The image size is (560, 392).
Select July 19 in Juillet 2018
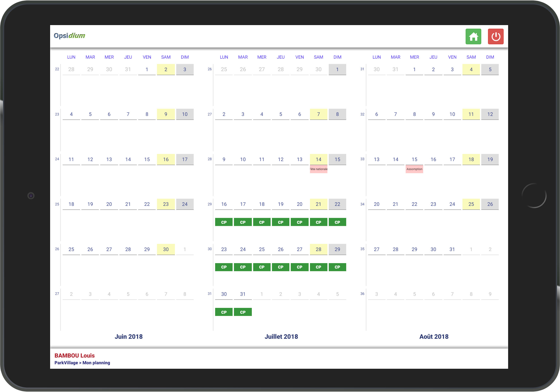point(280,204)
